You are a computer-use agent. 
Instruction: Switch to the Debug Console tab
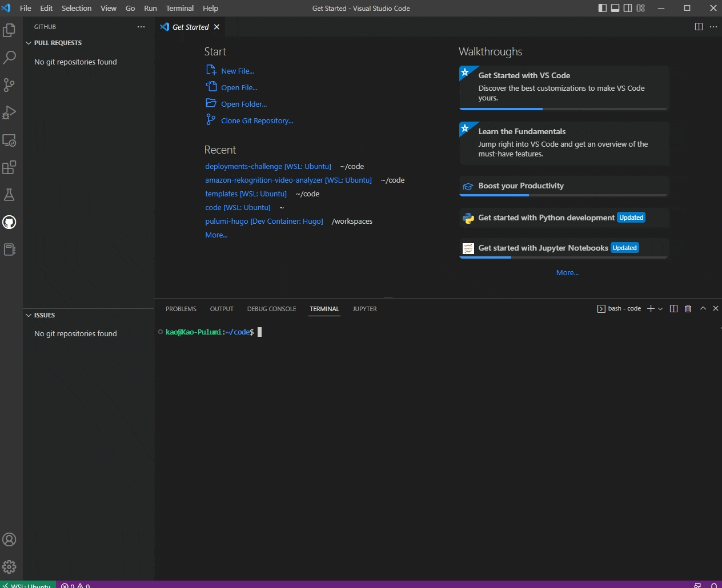click(x=271, y=309)
